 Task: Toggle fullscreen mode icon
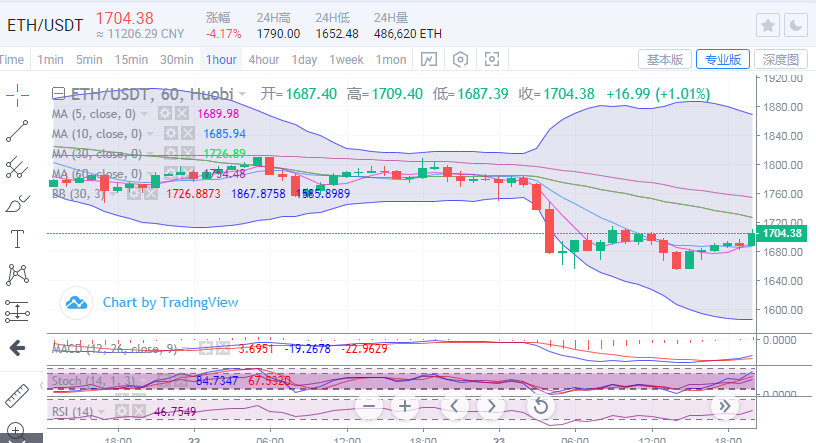coord(492,59)
